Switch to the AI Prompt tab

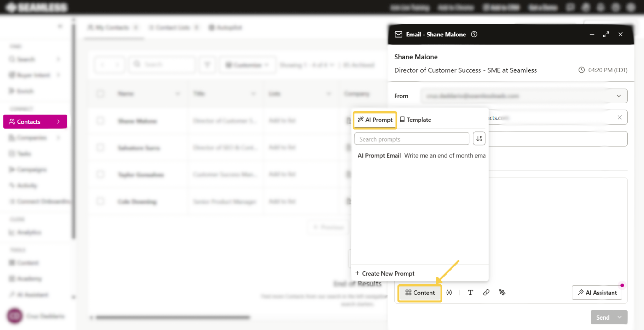point(375,120)
